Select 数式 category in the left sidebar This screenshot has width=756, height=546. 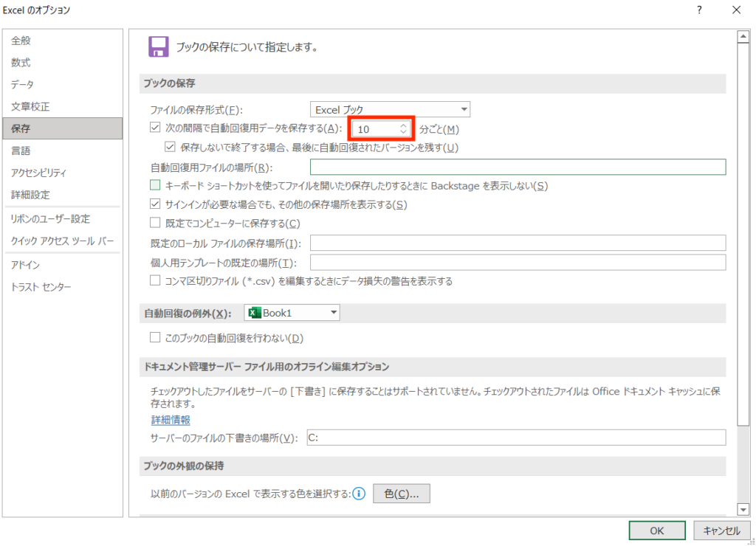[21, 63]
